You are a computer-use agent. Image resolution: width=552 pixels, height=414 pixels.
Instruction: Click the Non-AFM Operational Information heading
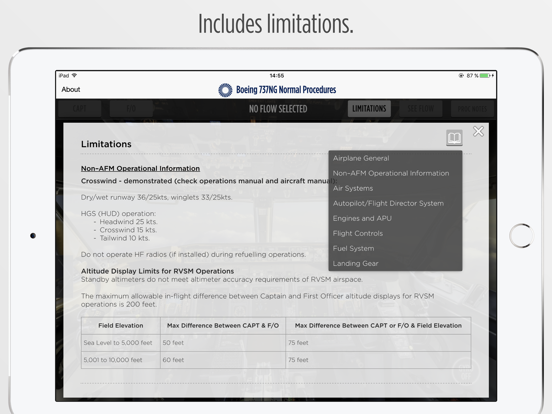coord(140,169)
